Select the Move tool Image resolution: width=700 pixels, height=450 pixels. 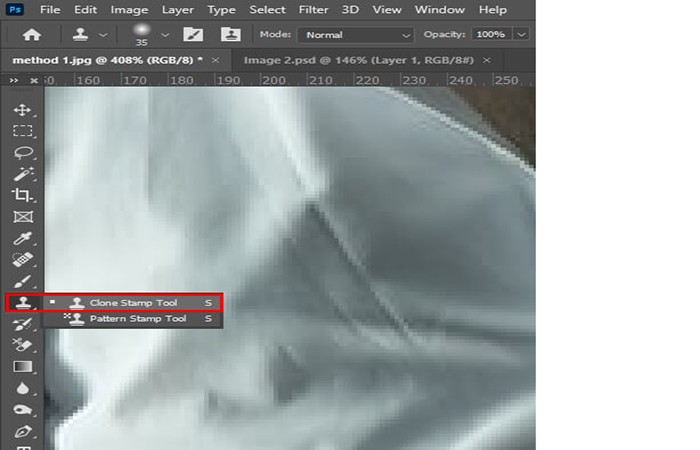pyautogui.click(x=22, y=109)
